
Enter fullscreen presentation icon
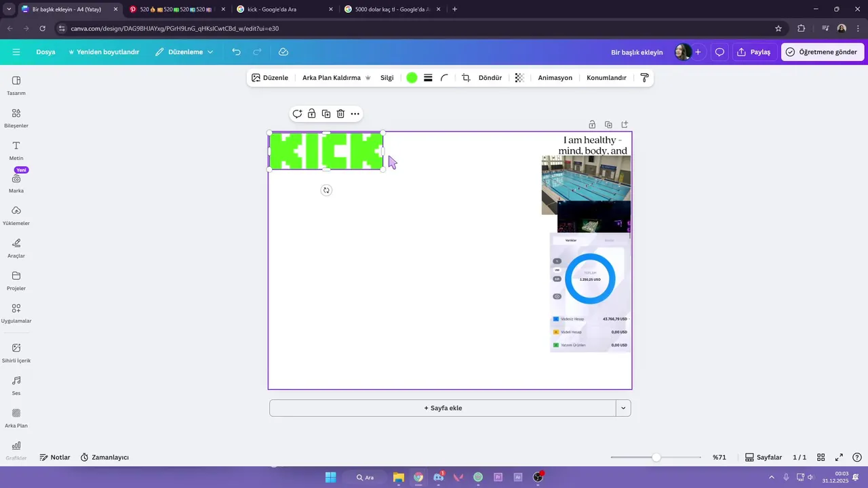click(839, 457)
